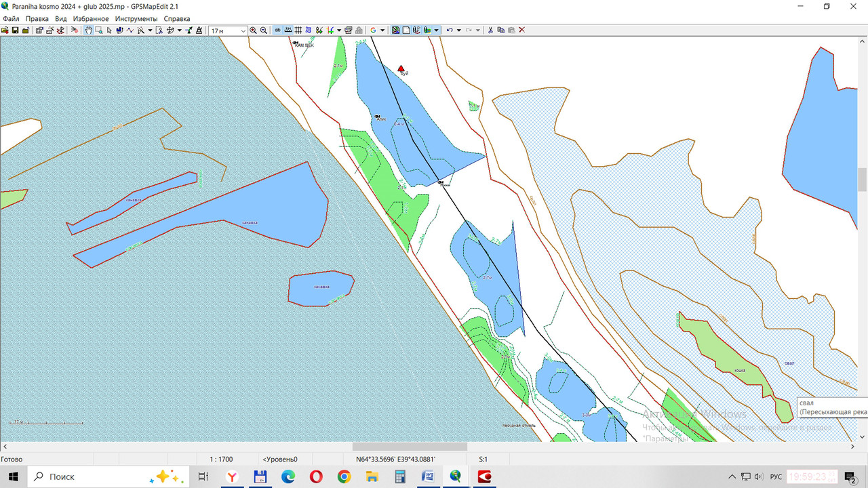The width and height of the screenshot is (868, 488).
Task: Expand the undo history dropdown arrow
Action: pos(459,30)
